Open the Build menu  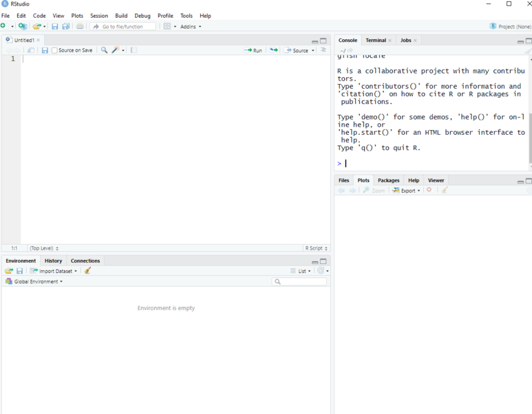(121, 16)
